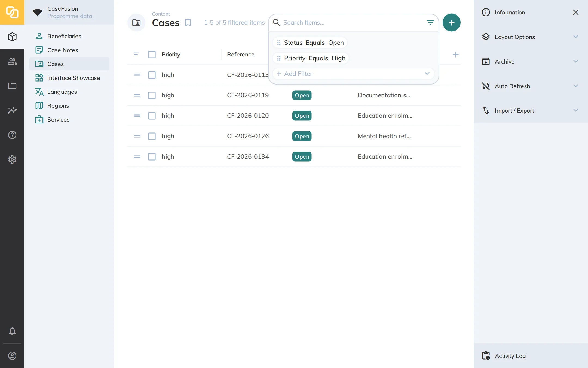Screen dimensions: 588x368
Task: Open Interface Showcase in the navigation
Action: (x=69, y=78)
